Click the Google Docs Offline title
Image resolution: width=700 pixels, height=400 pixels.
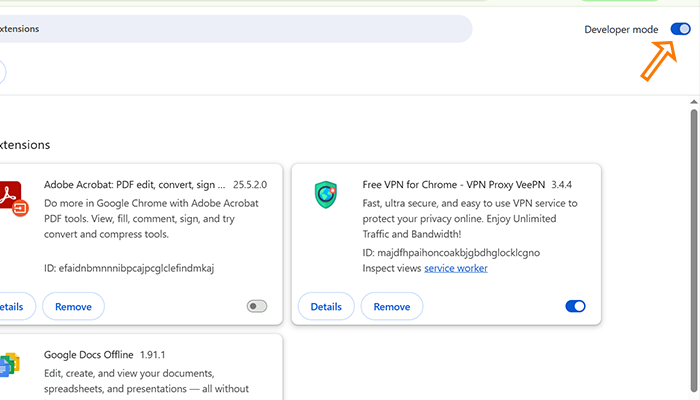point(88,355)
